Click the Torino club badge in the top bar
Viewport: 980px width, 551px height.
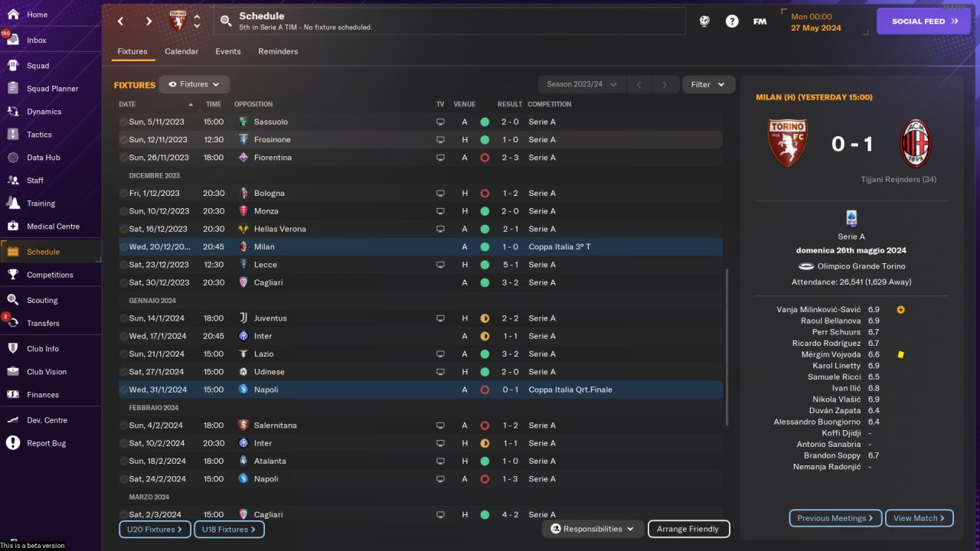coord(178,21)
